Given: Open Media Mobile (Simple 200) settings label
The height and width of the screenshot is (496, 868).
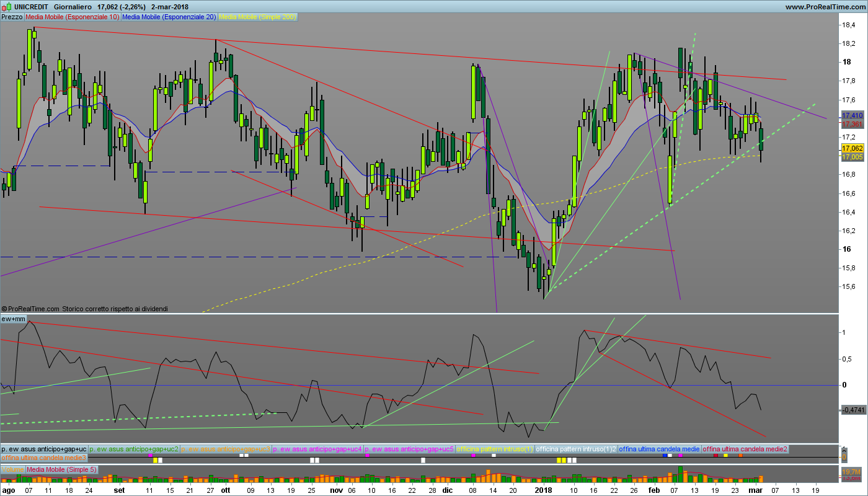Looking at the screenshot, I should tap(258, 17).
